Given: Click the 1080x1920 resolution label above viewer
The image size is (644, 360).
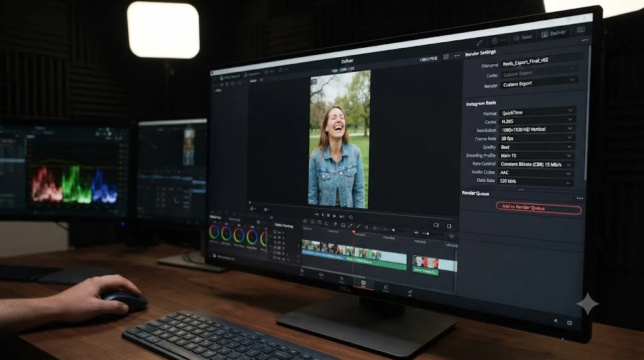Looking at the screenshot, I should pyautogui.click(x=428, y=59).
